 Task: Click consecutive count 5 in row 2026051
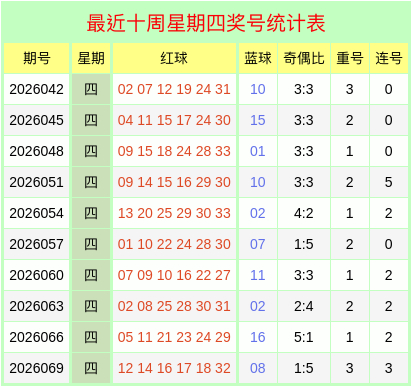click(389, 182)
